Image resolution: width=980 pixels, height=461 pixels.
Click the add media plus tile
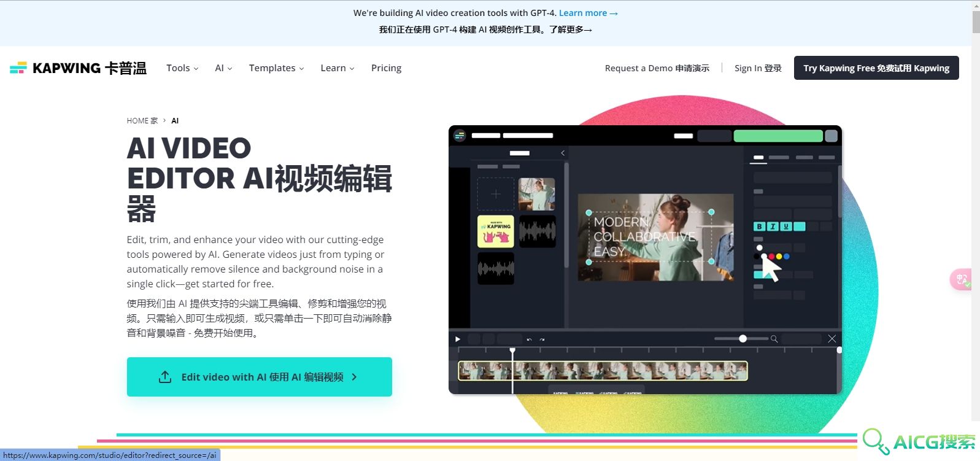(x=496, y=194)
